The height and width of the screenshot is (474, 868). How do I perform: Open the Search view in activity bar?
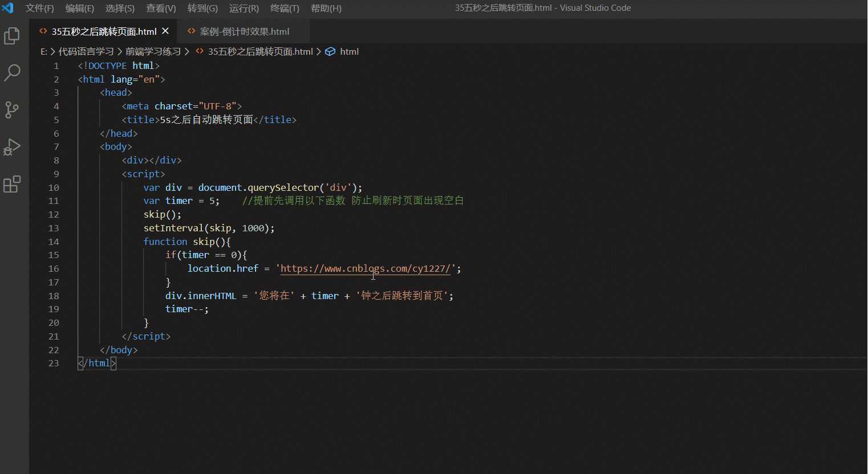pyautogui.click(x=12, y=72)
